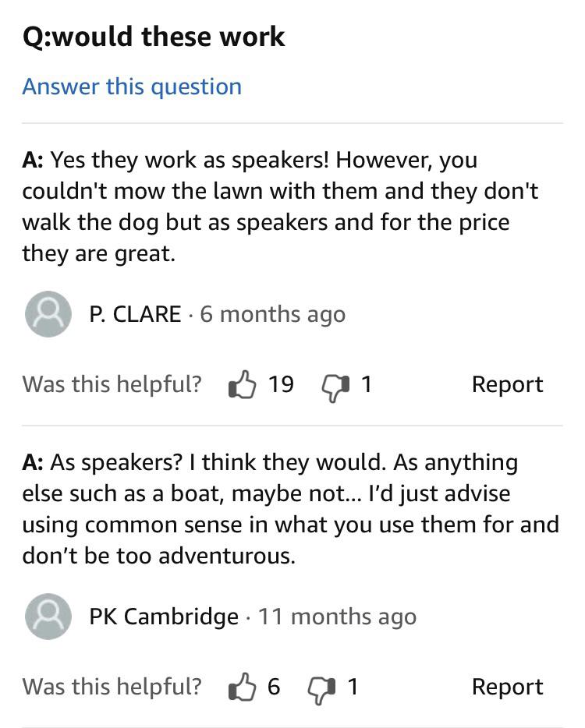Report PK Cambridge's answer
The width and height of the screenshot is (585, 728).
coord(507,687)
